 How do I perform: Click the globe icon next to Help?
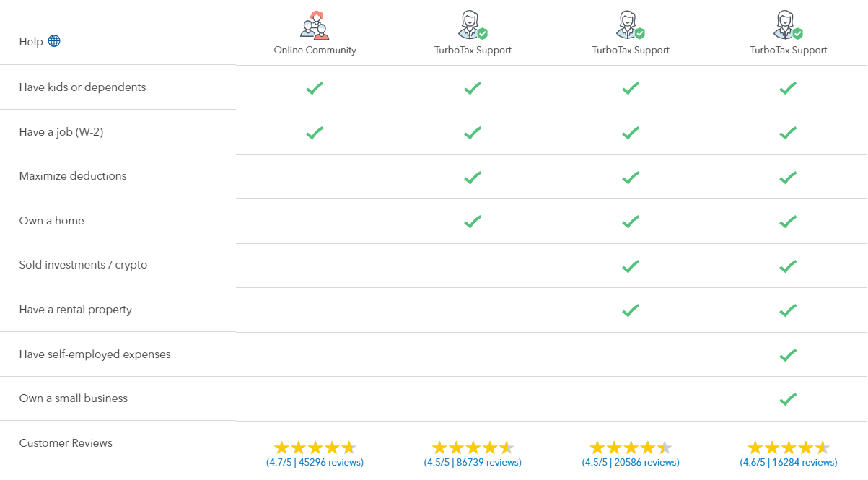[54, 41]
